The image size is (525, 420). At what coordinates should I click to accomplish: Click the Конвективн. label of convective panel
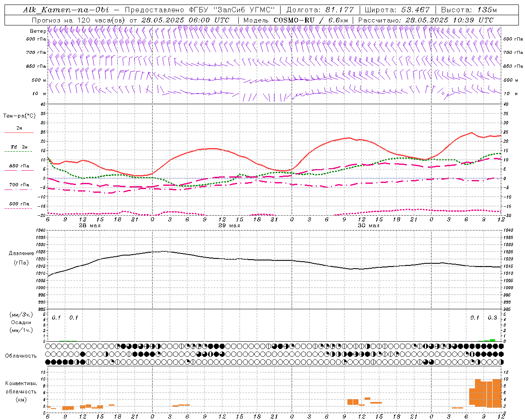point(21,383)
